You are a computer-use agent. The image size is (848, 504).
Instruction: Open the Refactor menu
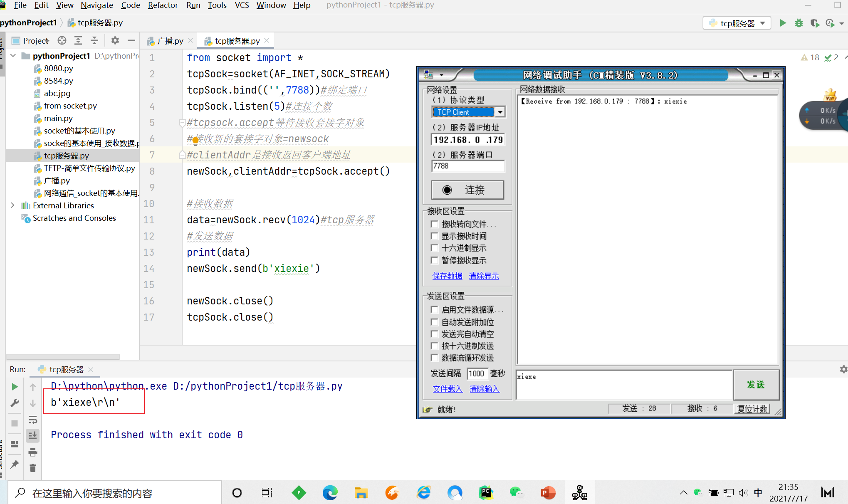click(x=163, y=5)
